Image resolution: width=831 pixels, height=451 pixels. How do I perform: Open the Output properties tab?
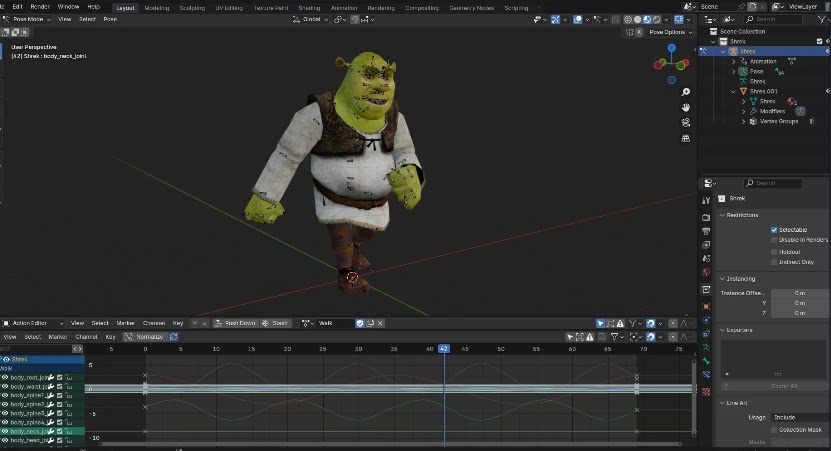click(706, 231)
